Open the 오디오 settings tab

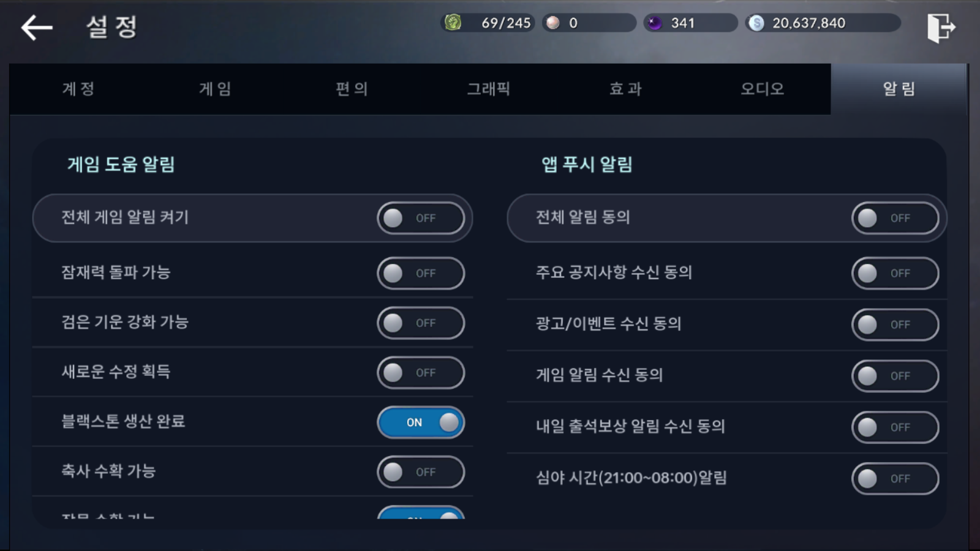pos(762,89)
